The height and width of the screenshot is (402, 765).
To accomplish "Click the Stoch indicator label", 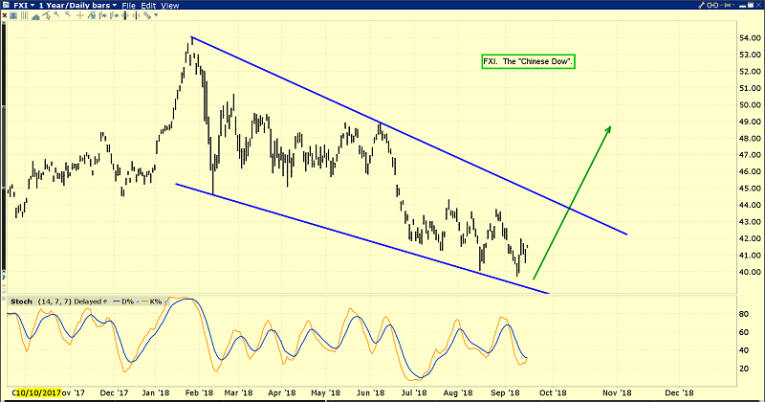I will (21, 302).
